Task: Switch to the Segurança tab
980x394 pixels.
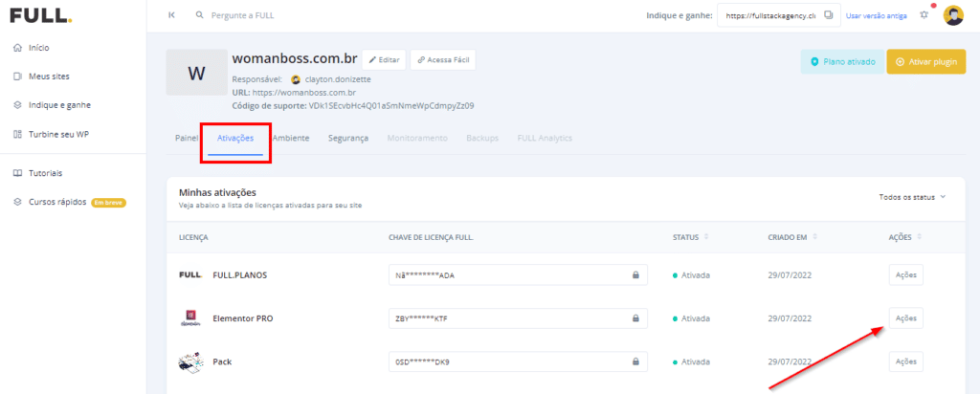Action: (x=348, y=138)
